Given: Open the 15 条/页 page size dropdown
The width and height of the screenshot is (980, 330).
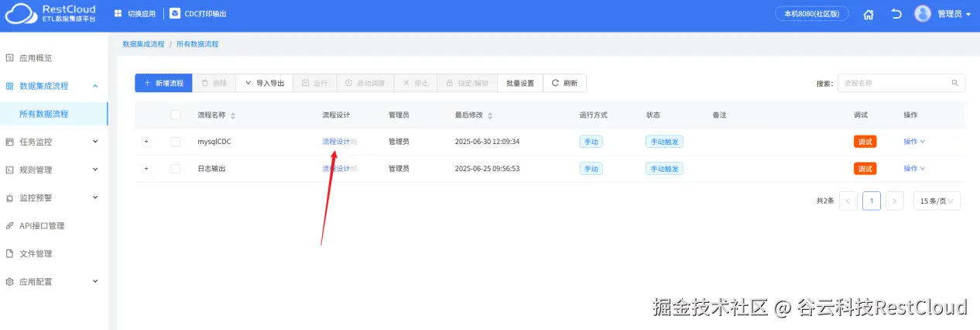Looking at the screenshot, I should coord(937,201).
